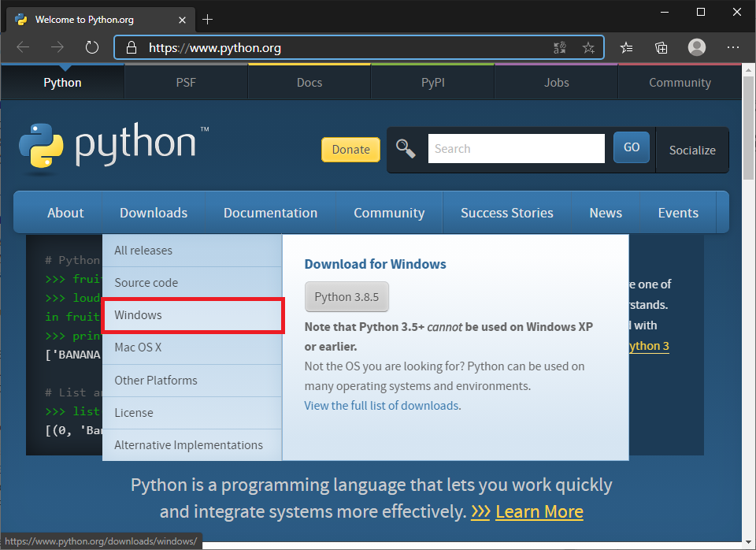This screenshot has width=756, height=550.
Task: Open the Collections icon
Action: click(661, 47)
